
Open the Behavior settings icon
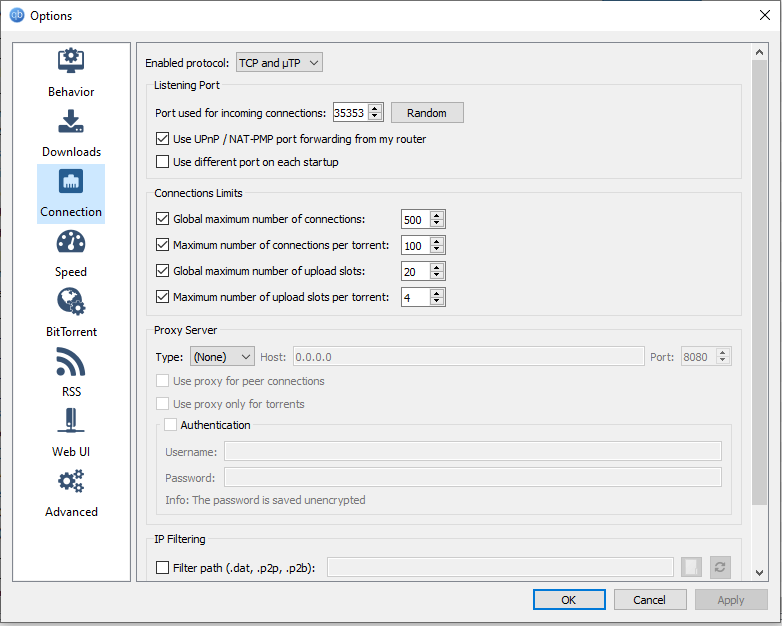coord(71,61)
